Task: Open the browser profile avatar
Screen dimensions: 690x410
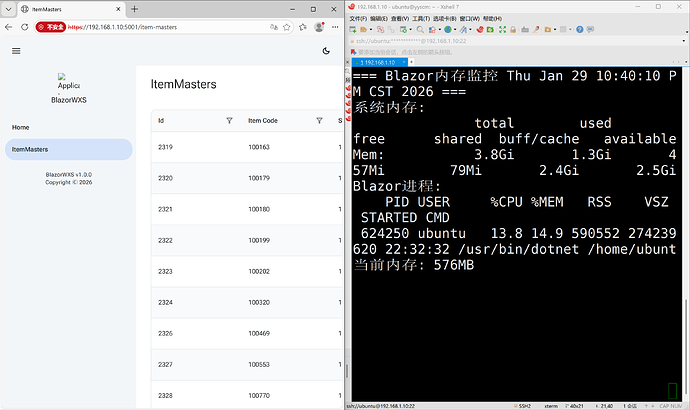Action: [320, 27]
